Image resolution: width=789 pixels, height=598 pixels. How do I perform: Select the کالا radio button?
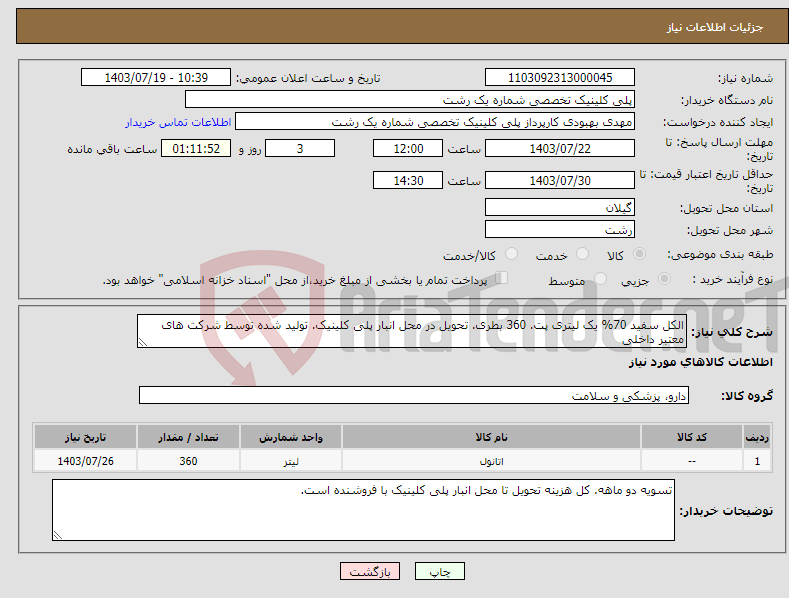click(639, 254)
